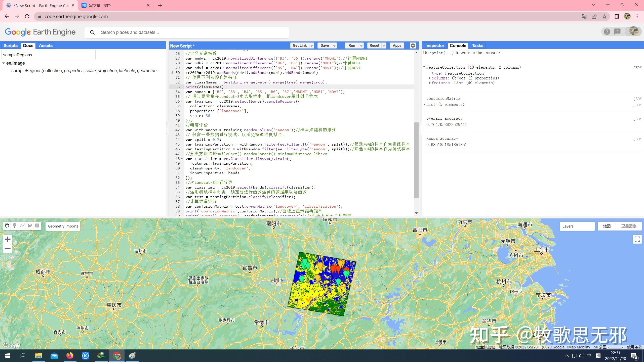Expand the confusionMatrix List of 5 elements

coord(424,104)
